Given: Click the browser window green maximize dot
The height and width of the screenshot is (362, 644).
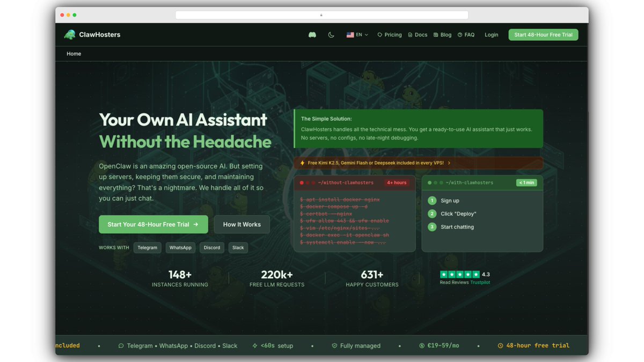Looking at the screenshot, I should [x=75, y=15].
